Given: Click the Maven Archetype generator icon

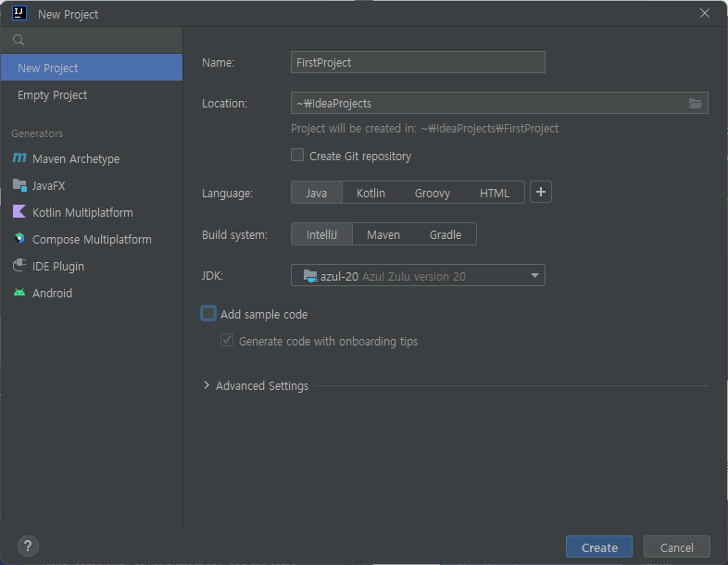Looking at the screenshot, I should 19,158.
